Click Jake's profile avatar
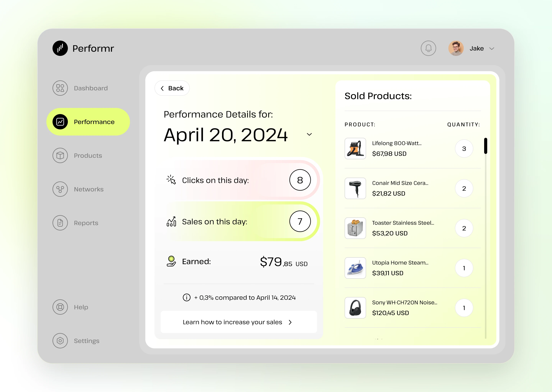This screenshot has height=392, width=552. coord(456,48)
